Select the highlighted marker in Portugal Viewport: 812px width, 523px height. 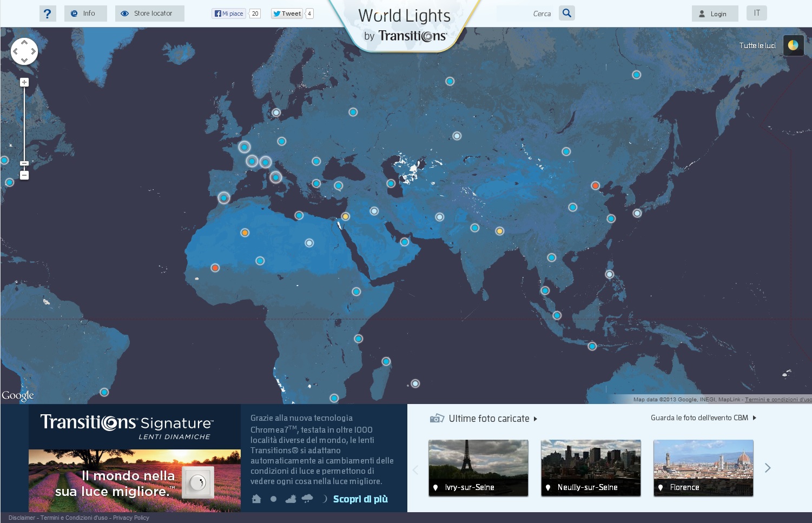223,198
